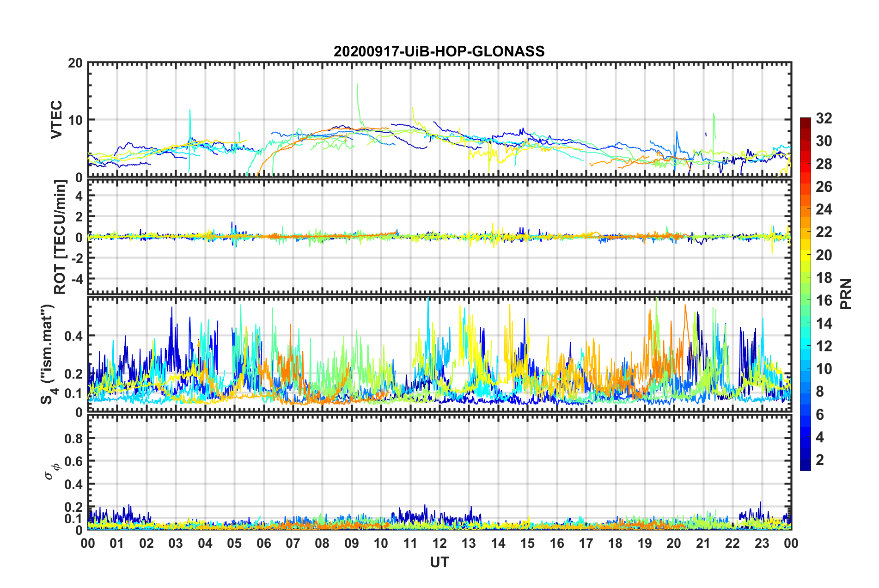Click the sigma-phi axis tick value 0.6

(73, 461)
